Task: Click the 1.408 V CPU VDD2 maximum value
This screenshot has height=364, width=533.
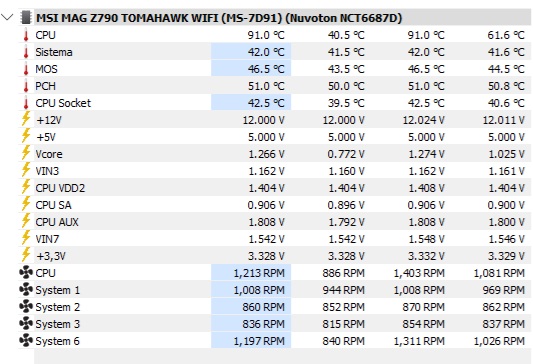Action: pyautogui.click(x=426, y=188)
